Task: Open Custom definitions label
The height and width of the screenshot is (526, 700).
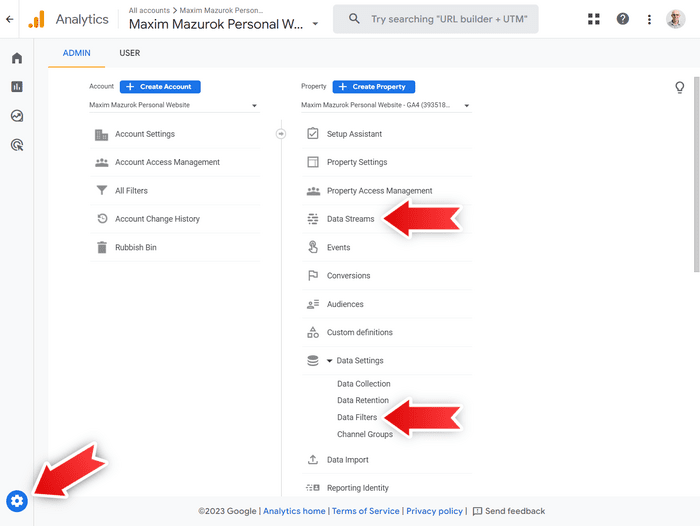Action: pos(359,332)
